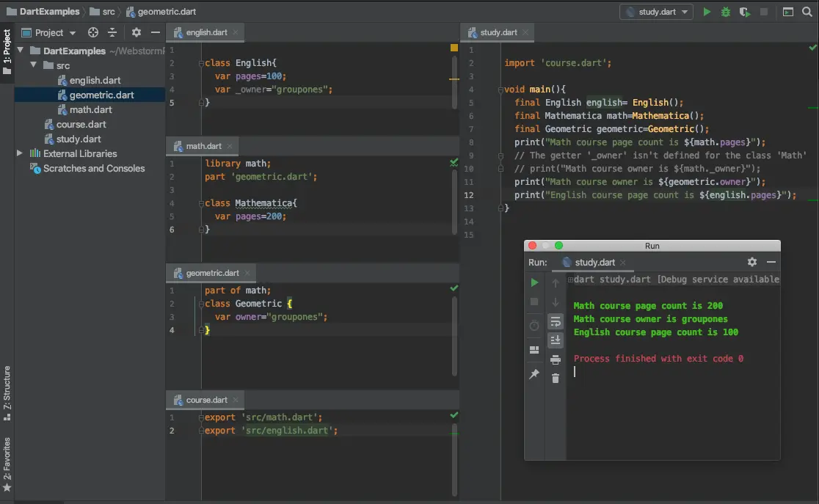Clear Run console with trash icon

coord(556,378)
